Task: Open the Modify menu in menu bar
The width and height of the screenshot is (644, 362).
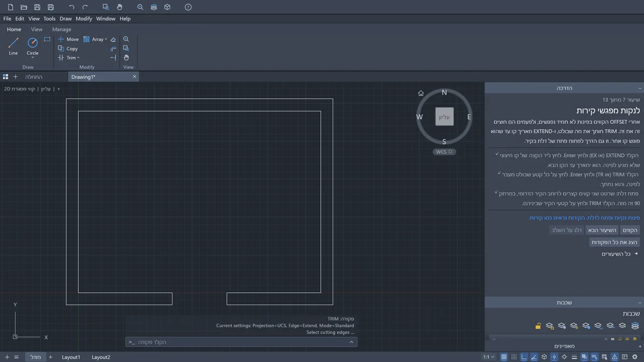Action: tap(84, 19)
